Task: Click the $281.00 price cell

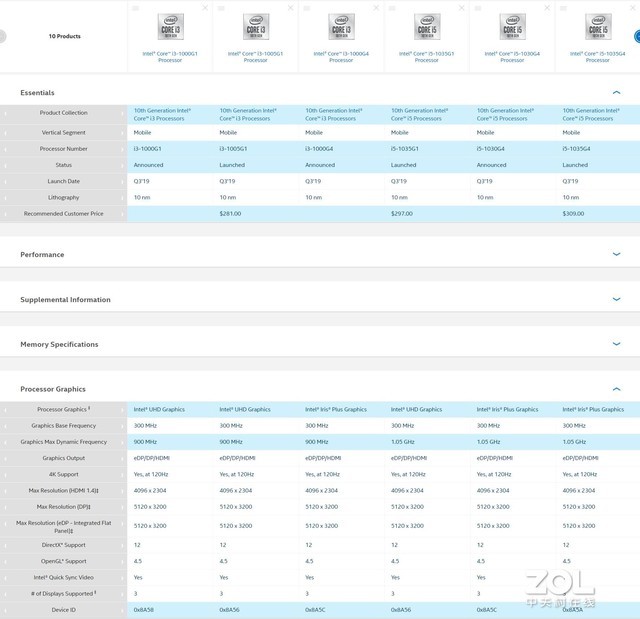Action: point(230,214)
